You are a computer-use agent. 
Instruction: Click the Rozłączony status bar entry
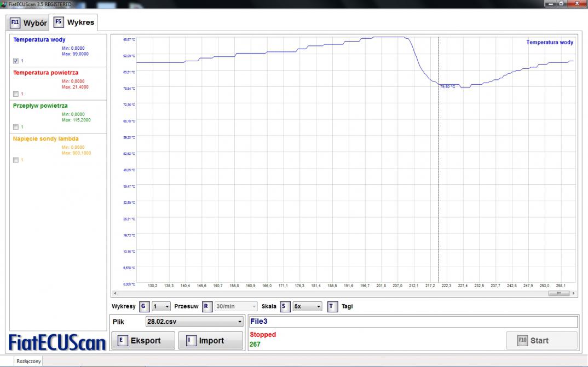click(x=28, y=361)
